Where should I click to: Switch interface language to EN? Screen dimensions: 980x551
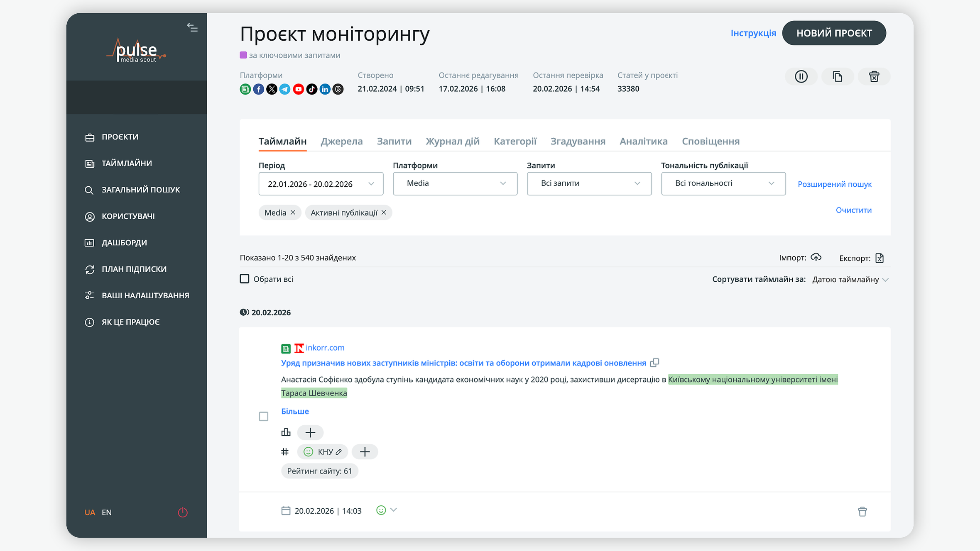coord(107,512)
